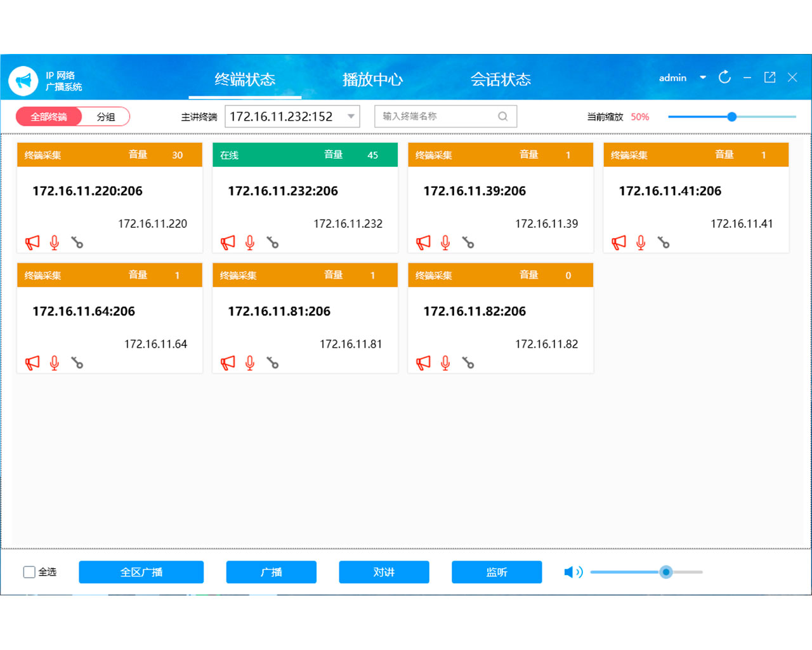Click the 当前缩放 zoom slider handle
The height and width of the screenshot is (650, 812).
pyautogui.click(x=731, y=117)
